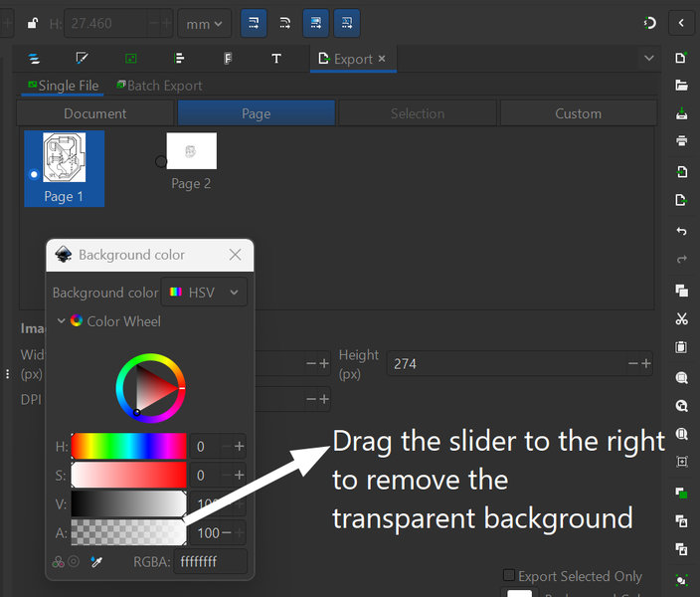Screen dimensions: 700x597
Task: Click the Alpha (A) slider
Action: pyautogui.click(x=128, y=532)
